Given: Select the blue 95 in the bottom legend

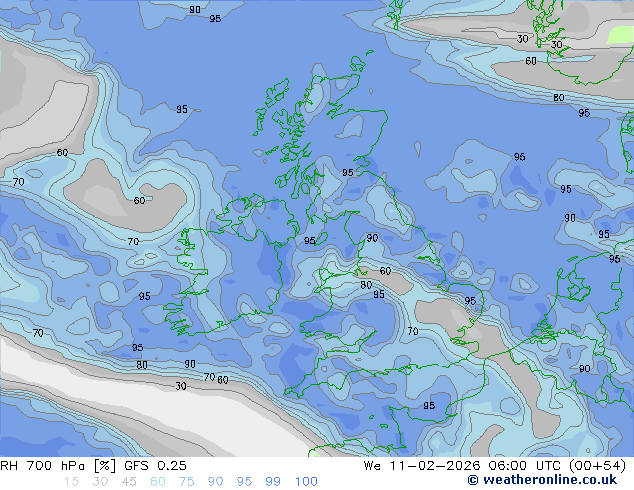Looking at the screenshot, I should tap(244, 482).
